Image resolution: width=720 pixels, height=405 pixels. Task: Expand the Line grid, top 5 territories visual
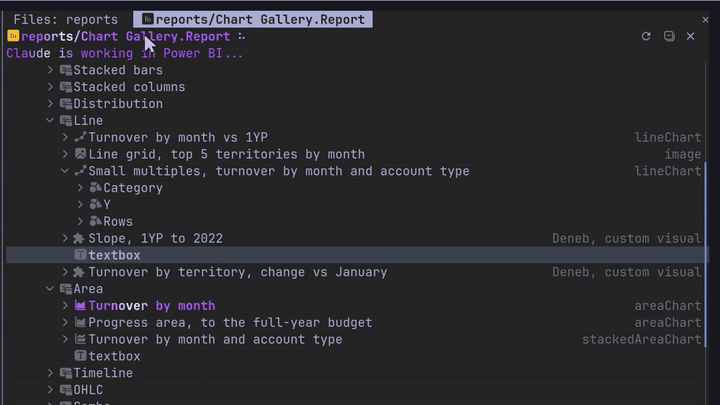(x=65, y=154)
